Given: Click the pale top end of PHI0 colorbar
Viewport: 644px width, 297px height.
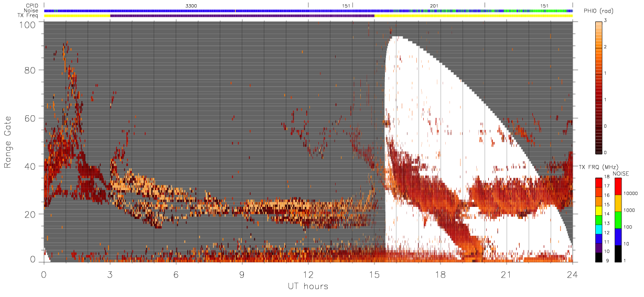Looking at the screenshot, I should tap(598, 24).
